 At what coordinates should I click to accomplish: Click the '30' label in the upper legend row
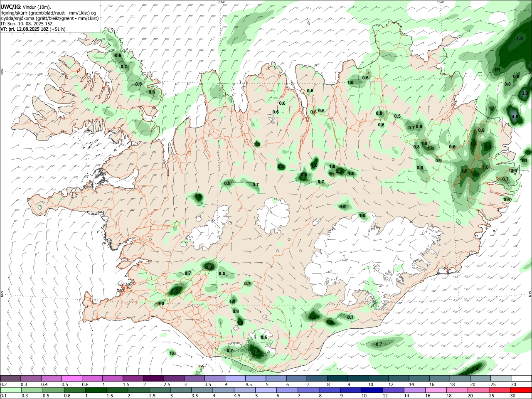(x=513, y=384)
